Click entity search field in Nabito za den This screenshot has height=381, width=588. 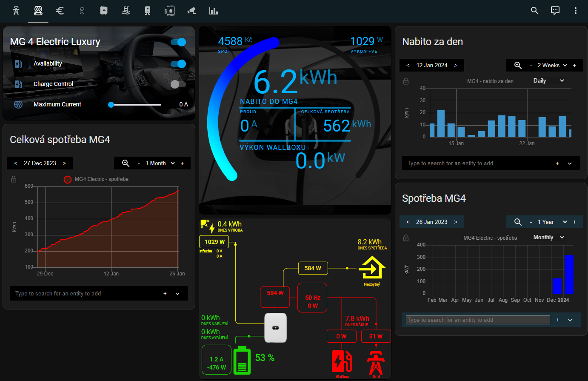[x=477, y=163]
